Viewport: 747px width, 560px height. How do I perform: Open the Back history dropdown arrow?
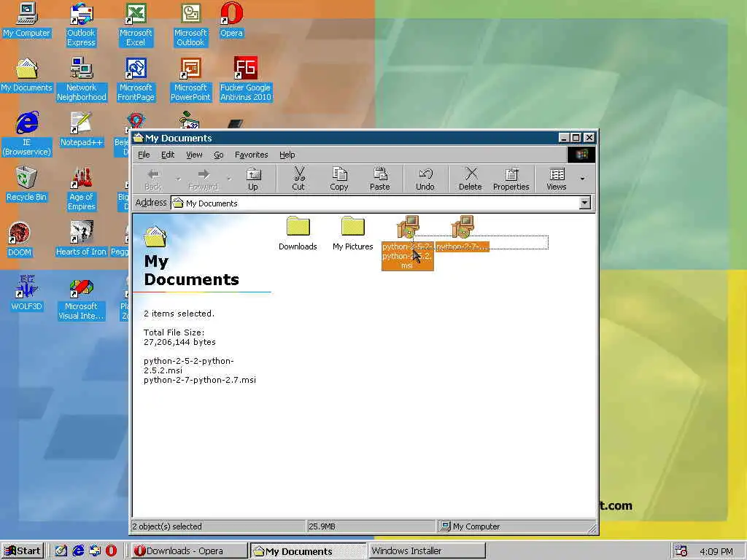click(x=178, y=179)
